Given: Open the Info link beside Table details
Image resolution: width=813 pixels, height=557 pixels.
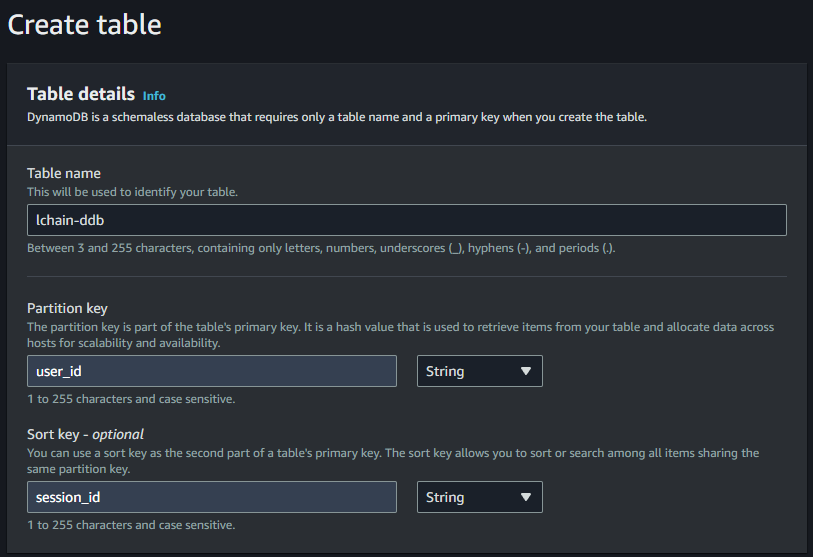Looking at the screenshot, I should point(154,96).
